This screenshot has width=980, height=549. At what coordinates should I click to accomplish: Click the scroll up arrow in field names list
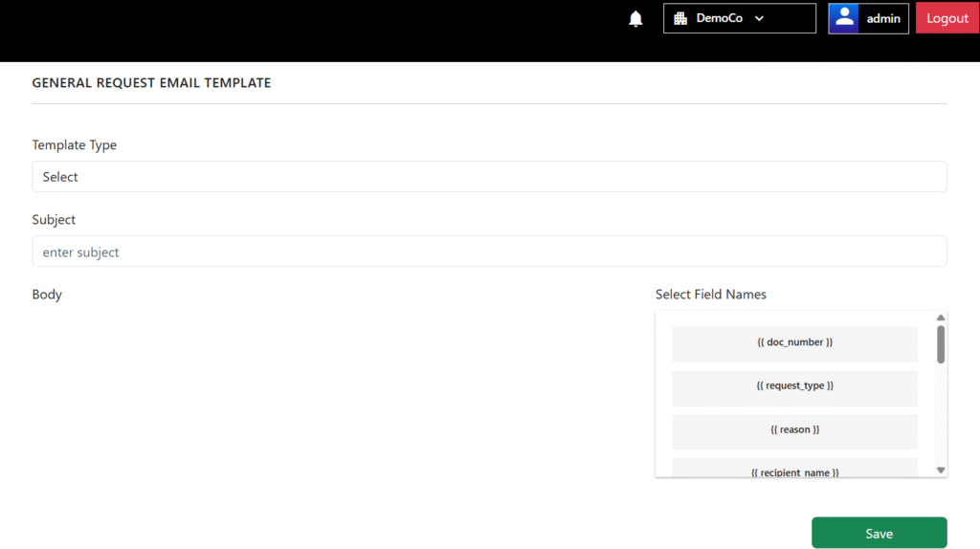click(941, 318)
